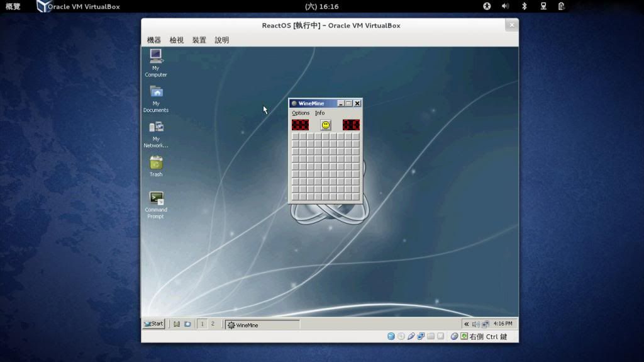Click the VirtualBox mouse integration status icon

click(x=454, y=336)
